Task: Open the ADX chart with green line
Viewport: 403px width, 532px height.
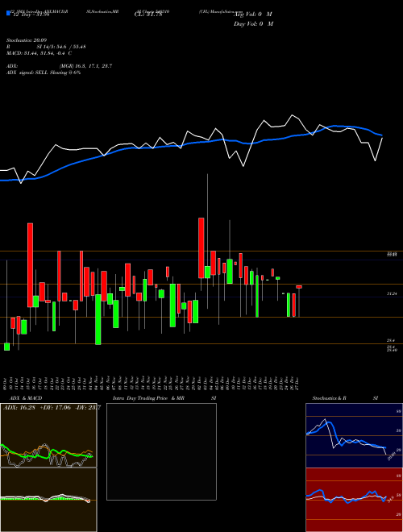Action: coord(48,435)
